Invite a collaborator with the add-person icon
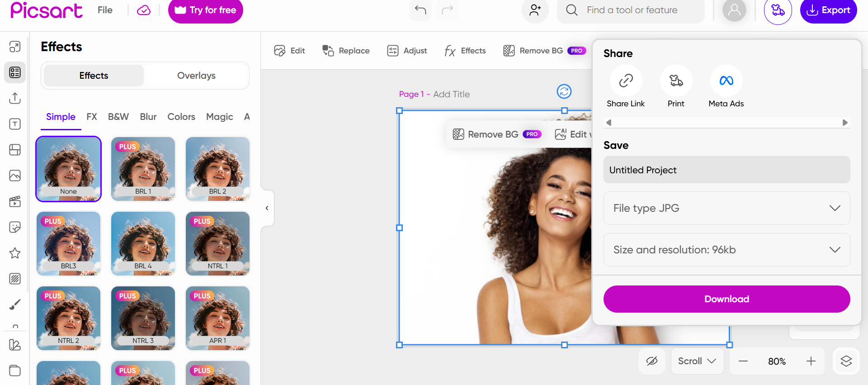The width and height of the screenshot is (868, 385). (x=535, y=10)
